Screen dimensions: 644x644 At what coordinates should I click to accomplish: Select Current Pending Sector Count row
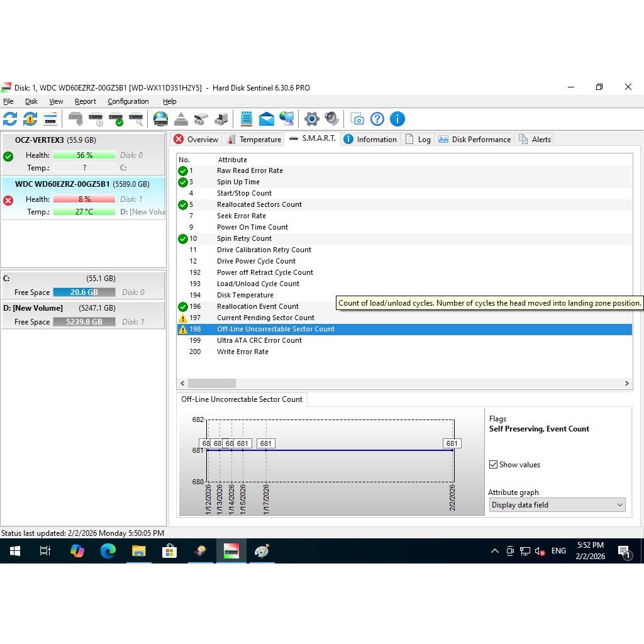[x=265, y=318]
